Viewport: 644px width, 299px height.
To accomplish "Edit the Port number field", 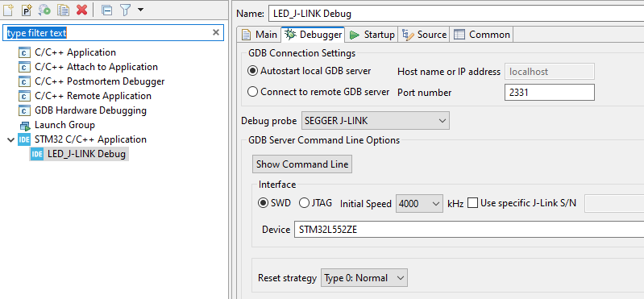I will pyautogui.click(x=550, y=93).
